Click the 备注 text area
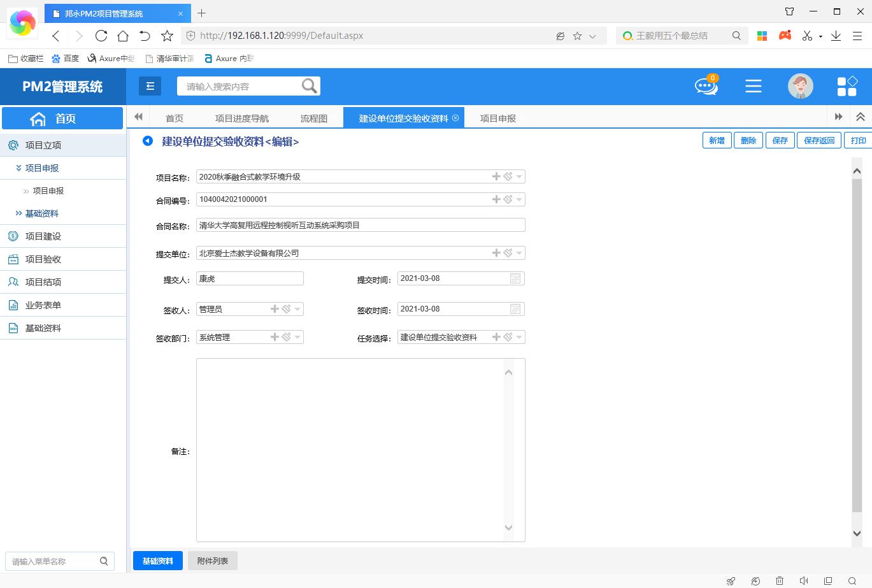Viewport: 872px width, 588px height. tap(350, 450)
